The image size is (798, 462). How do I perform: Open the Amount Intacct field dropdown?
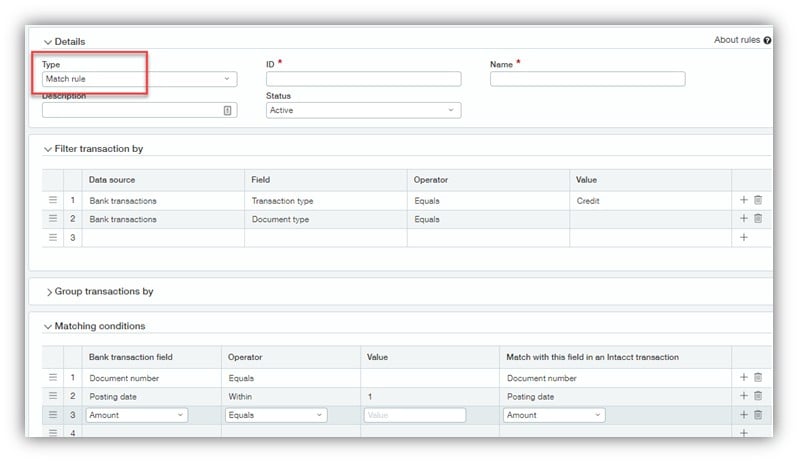pos(554,415)
